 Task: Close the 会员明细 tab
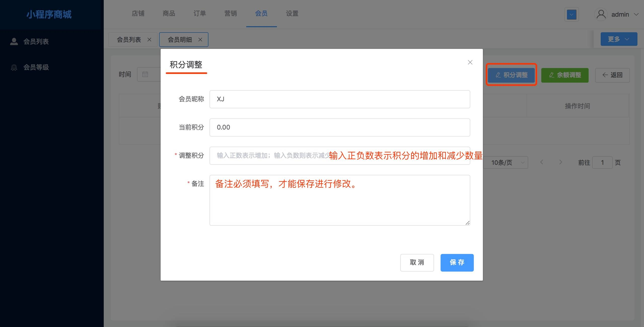200,40
